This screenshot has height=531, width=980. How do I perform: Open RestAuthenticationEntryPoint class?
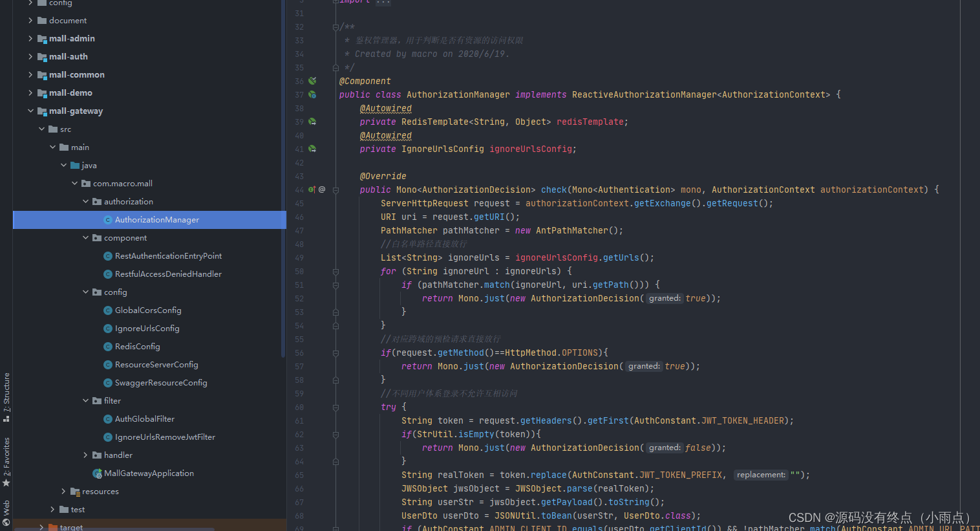[168, 256]
